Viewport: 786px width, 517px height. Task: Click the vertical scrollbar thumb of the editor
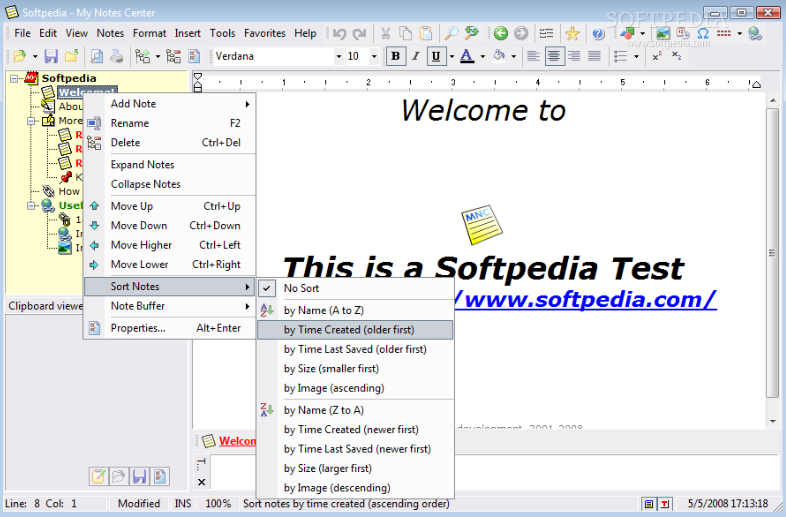tap(772, 253)
